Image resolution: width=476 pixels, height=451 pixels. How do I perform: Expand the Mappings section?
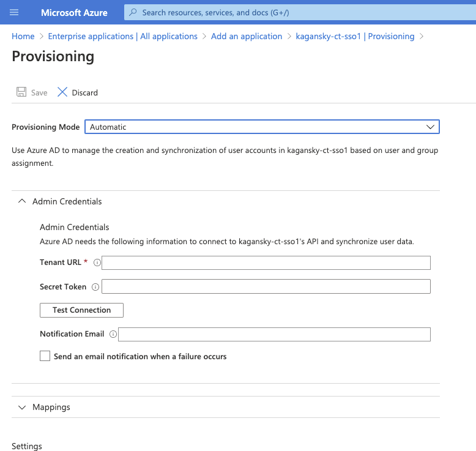pyautogui.click(x=22, y=408)
